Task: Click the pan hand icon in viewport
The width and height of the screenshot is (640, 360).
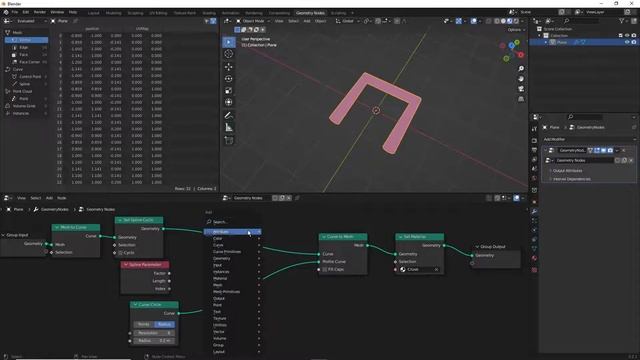Action: (521, 79)
